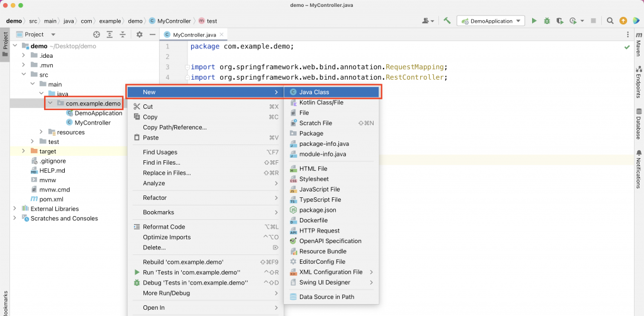Open Bookmarks side tool window
This screenshot has height=316, width=644.
(x=5, y=303)
